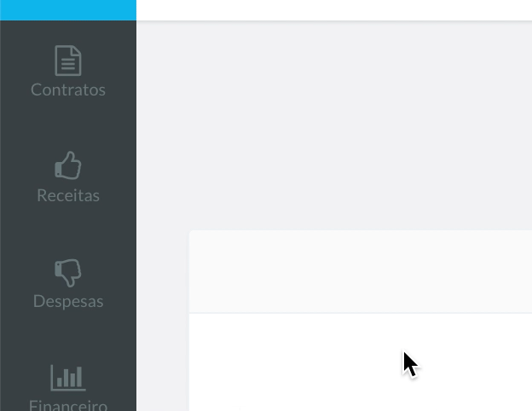Click the light gray card header strip
532x411 pixels.
[361, 271]
